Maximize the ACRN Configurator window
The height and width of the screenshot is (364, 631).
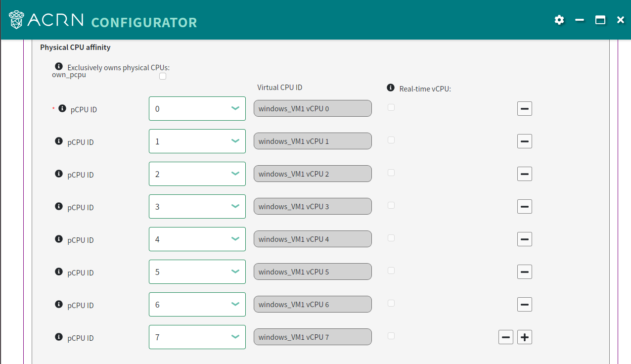[x=600, y=20]
